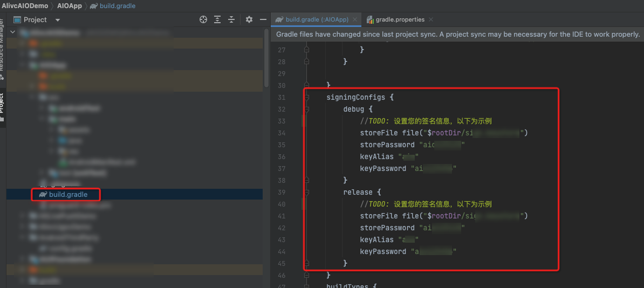Select build.gradle in the project tree

pos(67,194)
